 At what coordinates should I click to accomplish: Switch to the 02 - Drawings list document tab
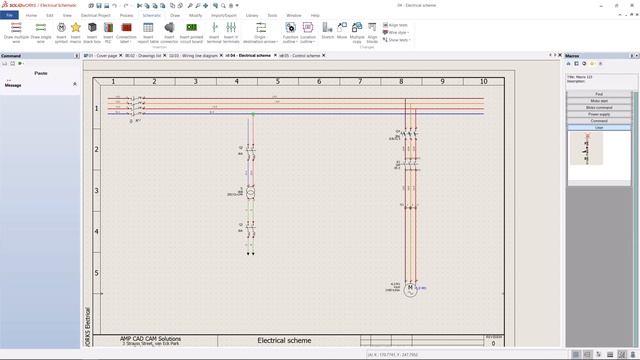click(x=143, y=56)
